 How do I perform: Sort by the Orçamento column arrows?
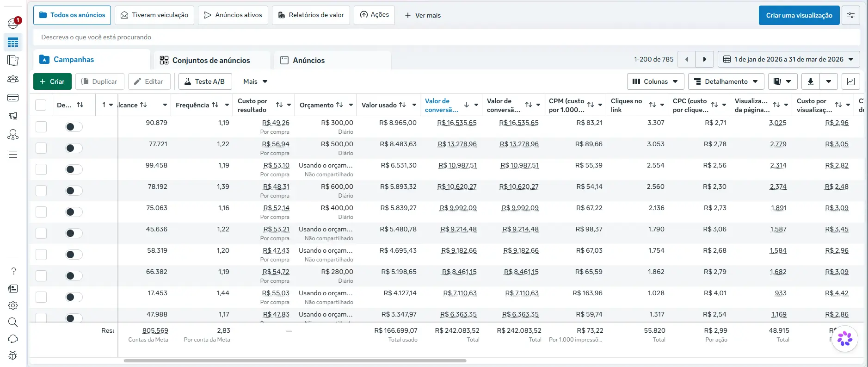339,105
